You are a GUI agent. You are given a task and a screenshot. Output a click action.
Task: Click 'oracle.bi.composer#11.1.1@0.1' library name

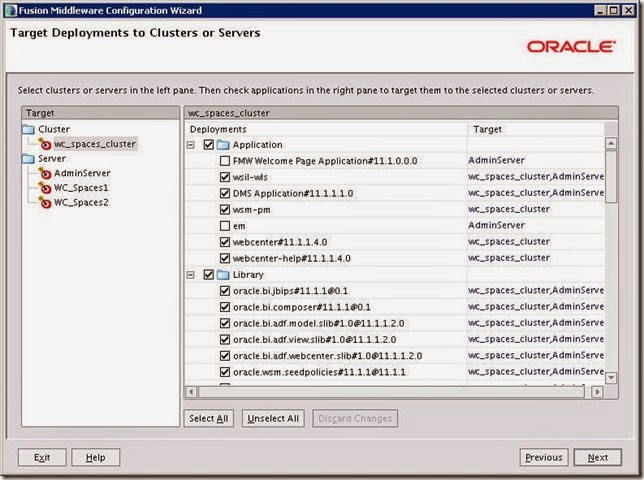pos(302,307)
